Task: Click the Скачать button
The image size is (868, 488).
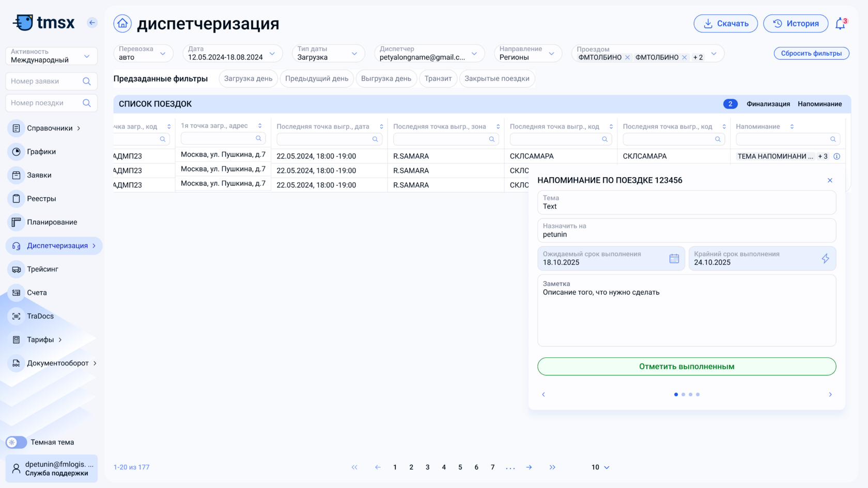Action: coord(725,24)
